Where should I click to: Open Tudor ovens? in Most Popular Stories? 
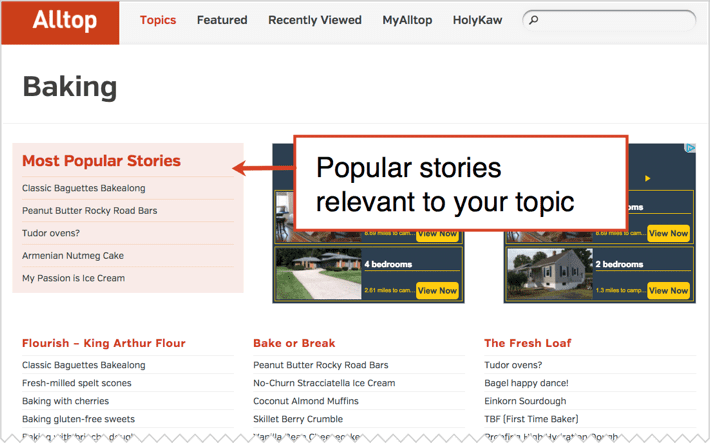tap(51, 233)
